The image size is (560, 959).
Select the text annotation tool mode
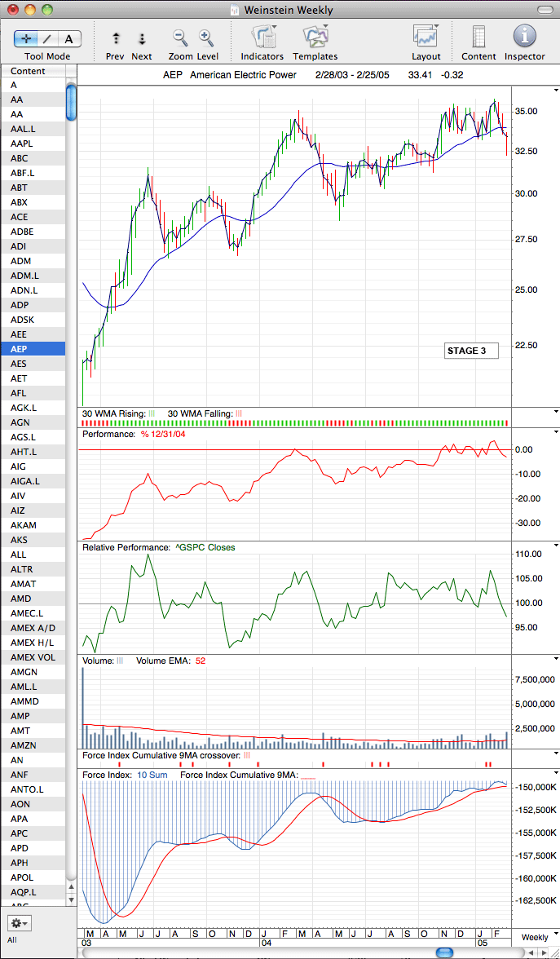point(69,39)
